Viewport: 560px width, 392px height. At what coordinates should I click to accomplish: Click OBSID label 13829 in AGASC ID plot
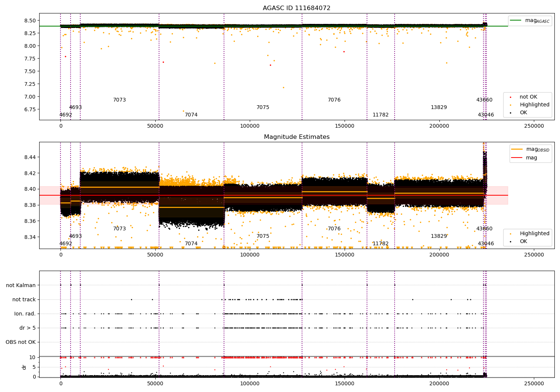coord(439,108)
